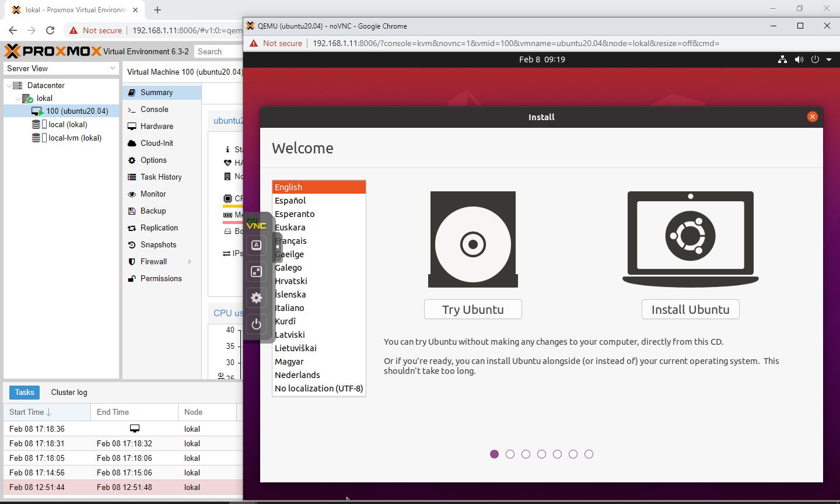The height and width of the screenshot is (504, 840).
Task: Click the Proxmox logo
Action: [x=52, y=51]
